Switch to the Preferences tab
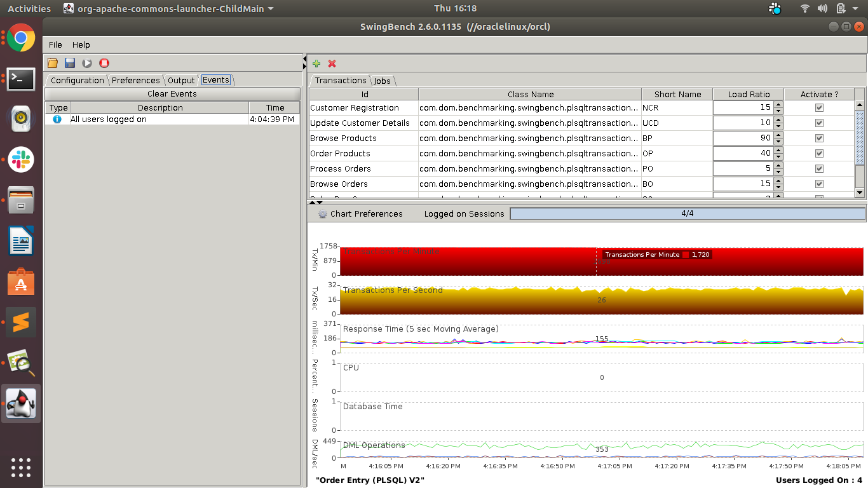 [x=135, y=80]
